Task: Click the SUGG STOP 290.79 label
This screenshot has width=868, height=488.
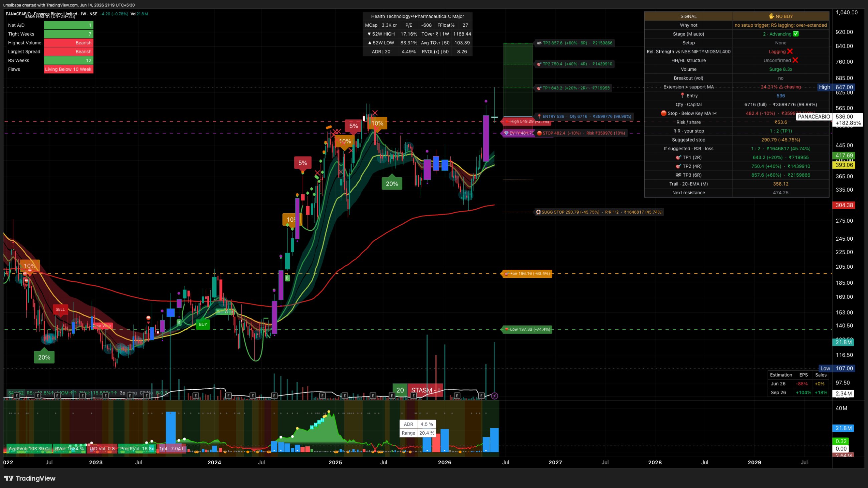Action: pyautogui.click(x=599, y=212)
